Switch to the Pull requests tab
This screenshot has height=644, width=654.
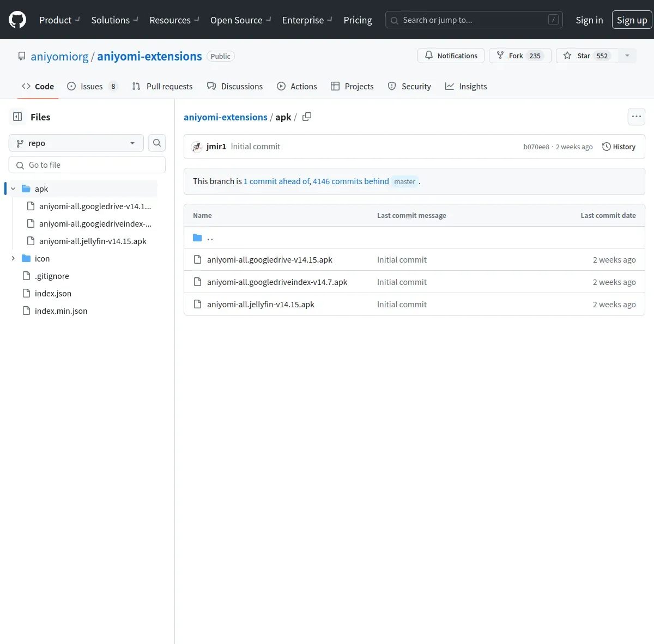(x=162, y=86)
